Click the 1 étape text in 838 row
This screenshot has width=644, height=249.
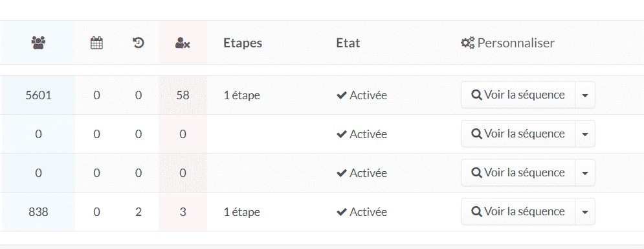tap(242, 212)
